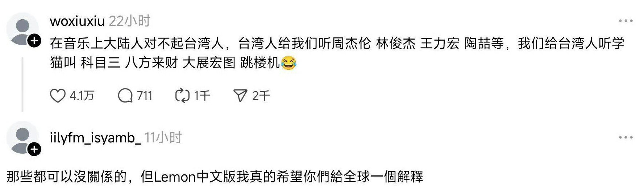Share post with paper plane icon

[240, 96]
